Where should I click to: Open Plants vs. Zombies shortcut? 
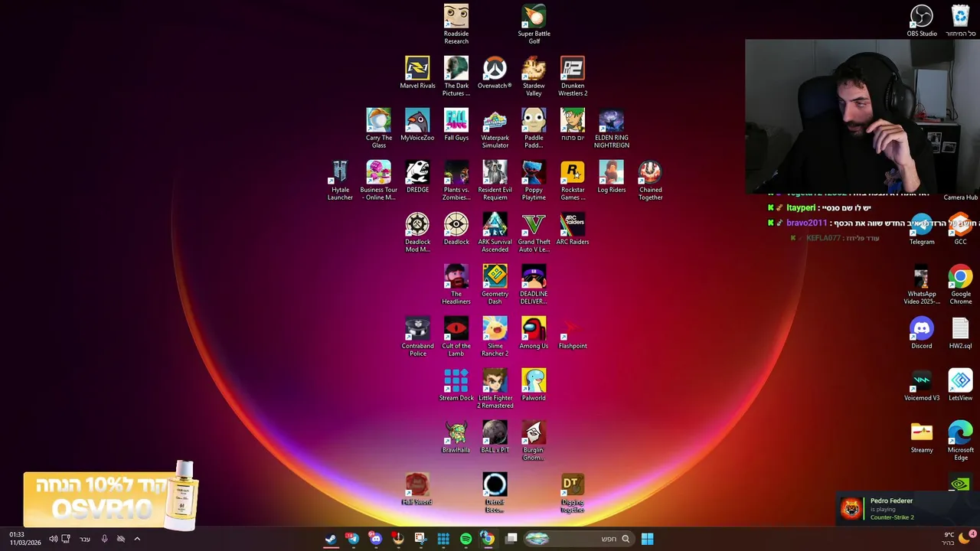tap(456, 181)
